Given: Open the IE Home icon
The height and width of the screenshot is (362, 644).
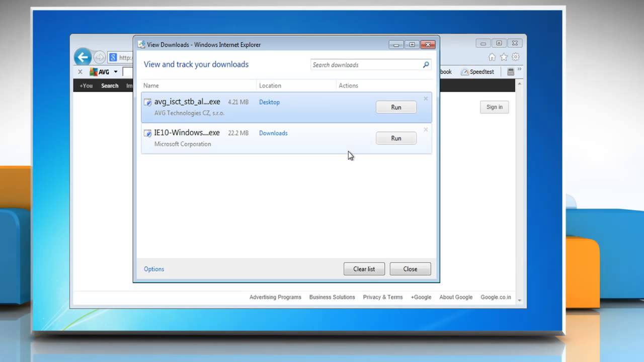Looking at the screenshot, I should [x=492, y=57].
